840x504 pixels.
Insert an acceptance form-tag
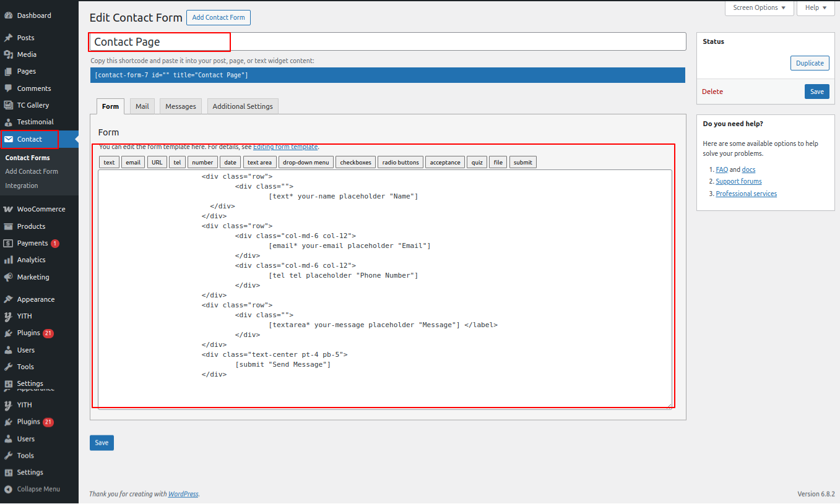[x=445, y=162]
